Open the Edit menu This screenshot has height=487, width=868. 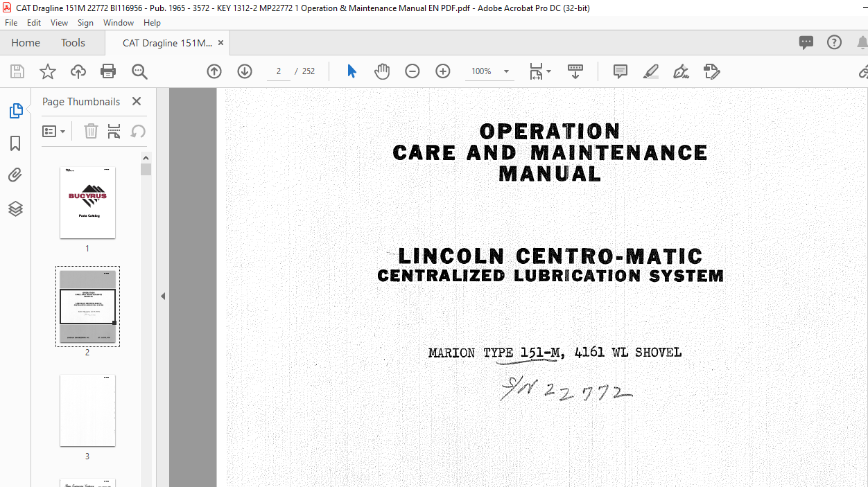coord(34,23)
